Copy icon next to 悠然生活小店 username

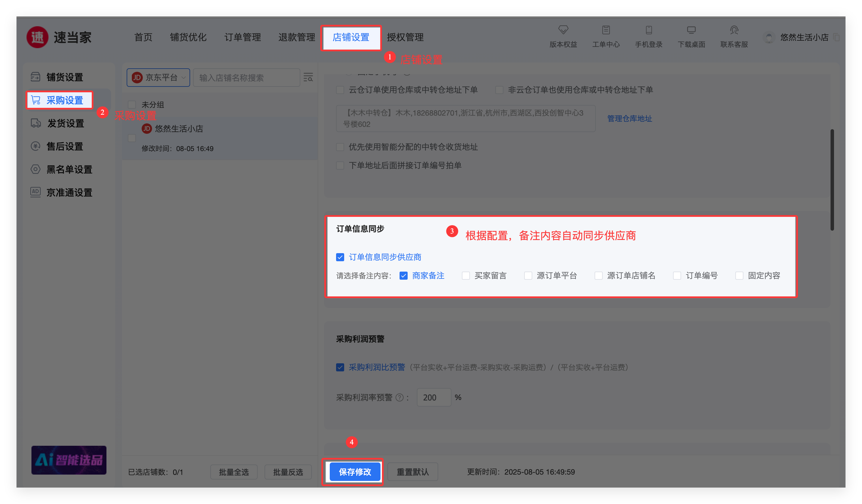click(836, 37)
